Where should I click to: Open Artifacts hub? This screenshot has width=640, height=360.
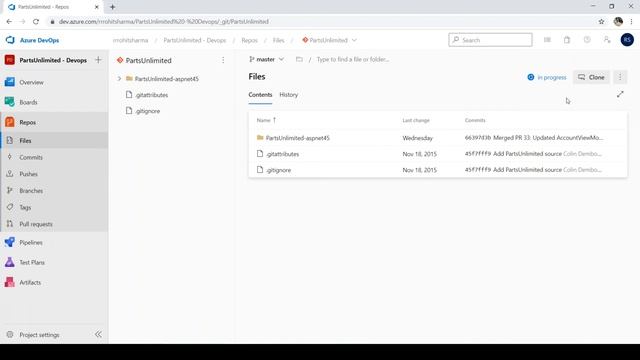tap(30, 282)
